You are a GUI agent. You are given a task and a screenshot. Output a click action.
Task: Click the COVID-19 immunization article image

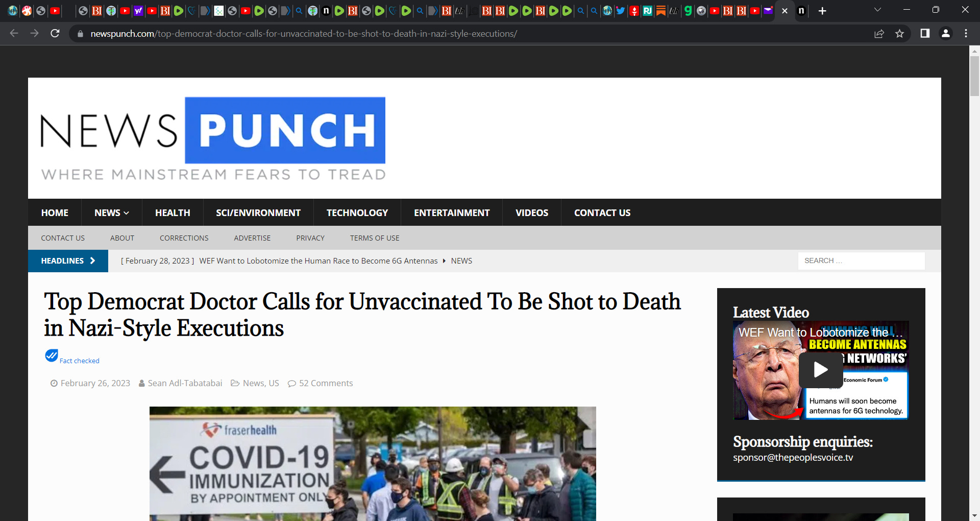pyautogui.click(x=373, y=464)
